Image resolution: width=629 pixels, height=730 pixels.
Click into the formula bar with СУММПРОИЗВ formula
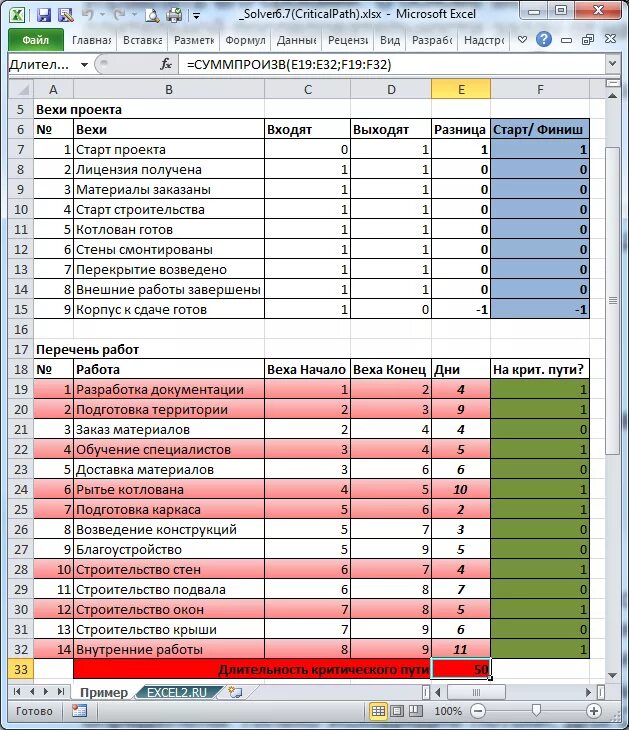(391, 64)
